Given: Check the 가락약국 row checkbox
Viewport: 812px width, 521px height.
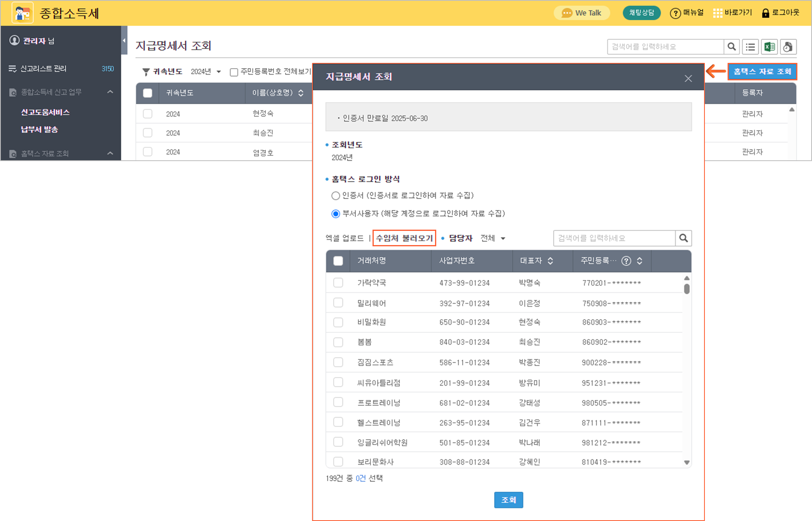Looking at the screenshot, I should click(338, 283).
